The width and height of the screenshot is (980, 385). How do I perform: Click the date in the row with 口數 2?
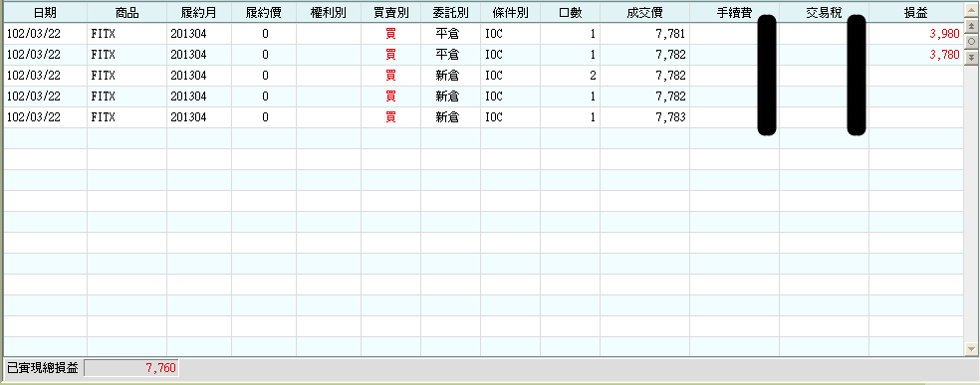(34, 77)
